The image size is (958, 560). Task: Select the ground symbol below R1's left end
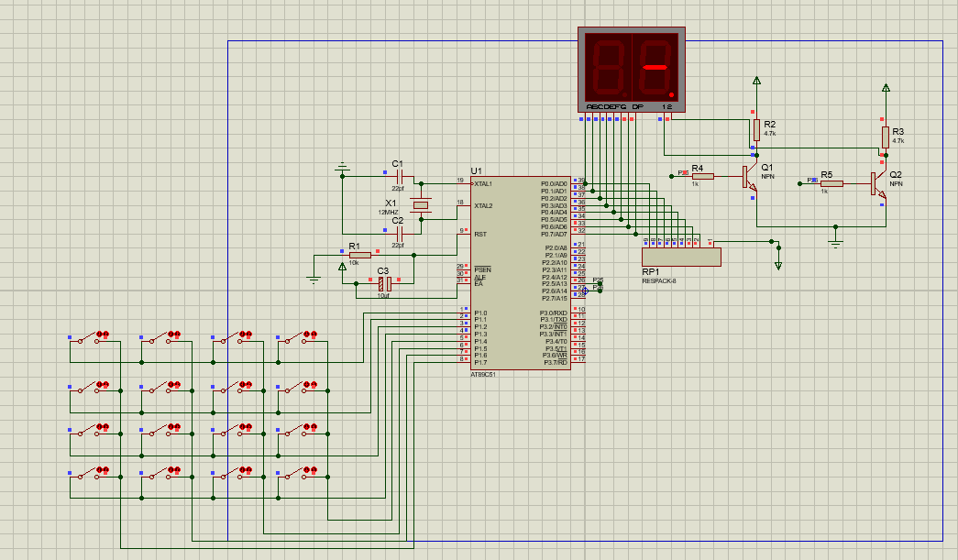(314, 280)
